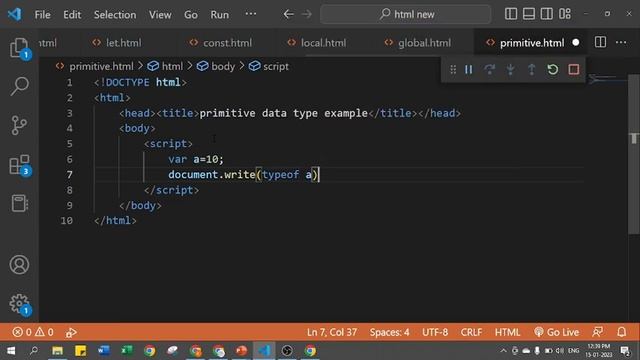This screenshot has height=360, width=640.
Task: Click the feedback icon in the status bar
Action: 597,332
